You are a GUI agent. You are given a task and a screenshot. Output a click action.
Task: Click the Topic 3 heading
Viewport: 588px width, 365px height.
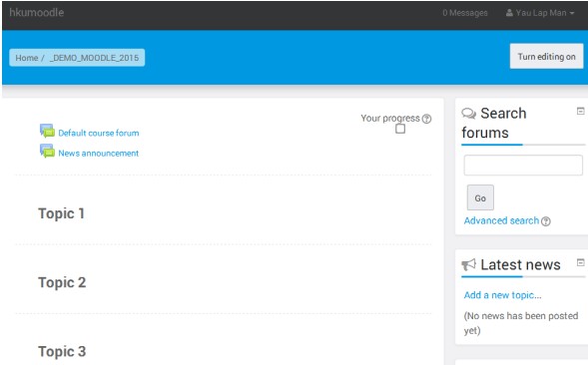[62, 351]
